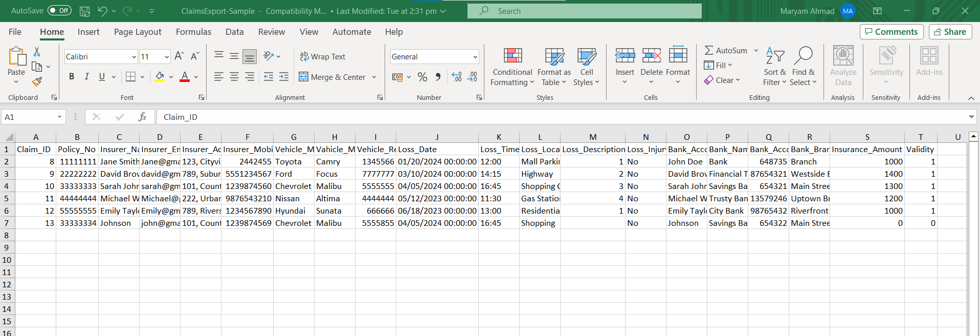Click the Increase Indent icon
The height and width of the screenshot is (336, 980).
click(x=284, y=77)
